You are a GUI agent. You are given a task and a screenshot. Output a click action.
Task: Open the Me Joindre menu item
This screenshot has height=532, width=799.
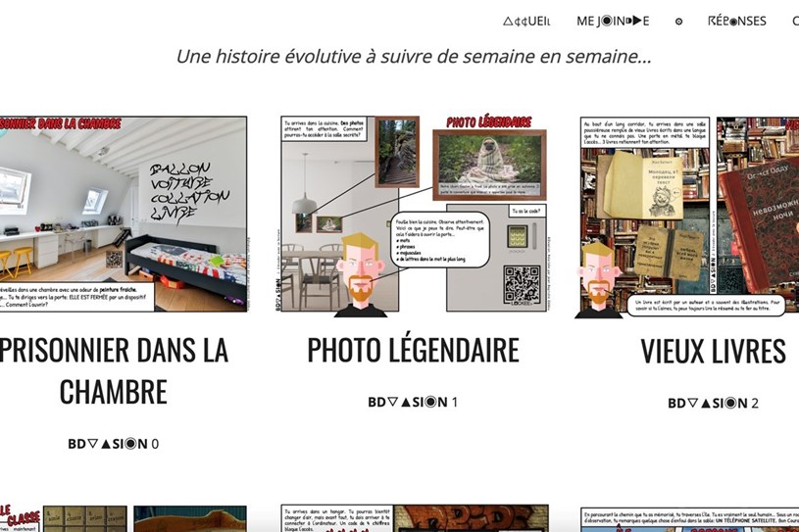pyautogui.click(x=613, y=22)
